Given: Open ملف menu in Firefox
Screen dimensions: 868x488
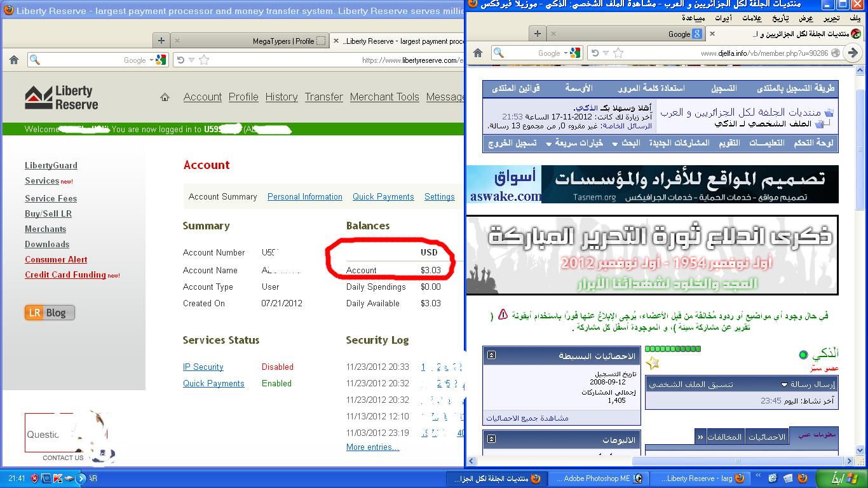Looking at the screenshot, I should click(x=855, y=18).
